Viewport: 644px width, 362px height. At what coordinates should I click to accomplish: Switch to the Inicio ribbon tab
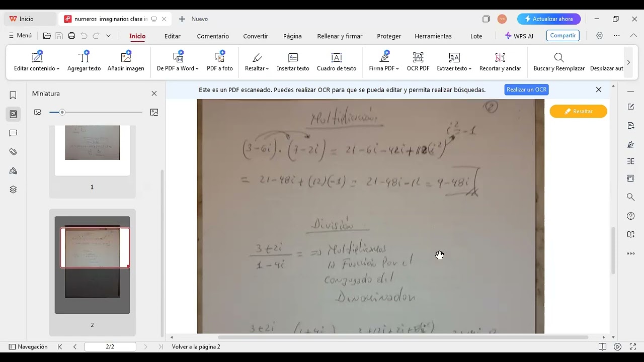[x=137, y=36]
